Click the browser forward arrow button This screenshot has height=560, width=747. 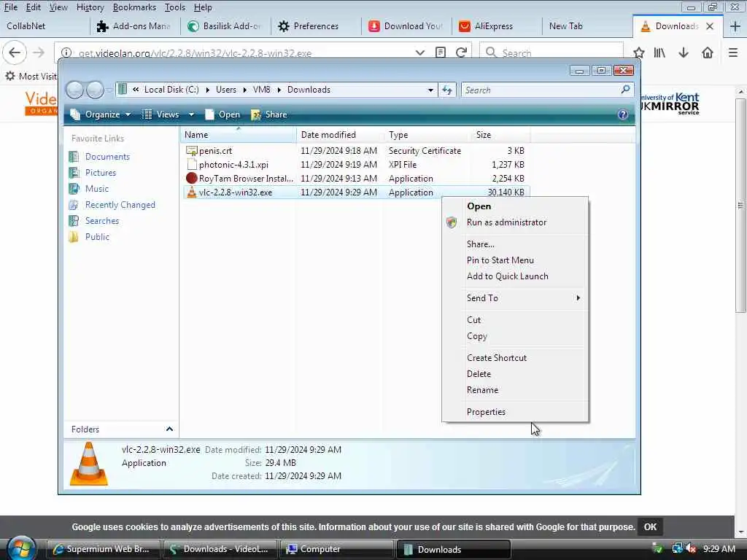pos(39,52)
